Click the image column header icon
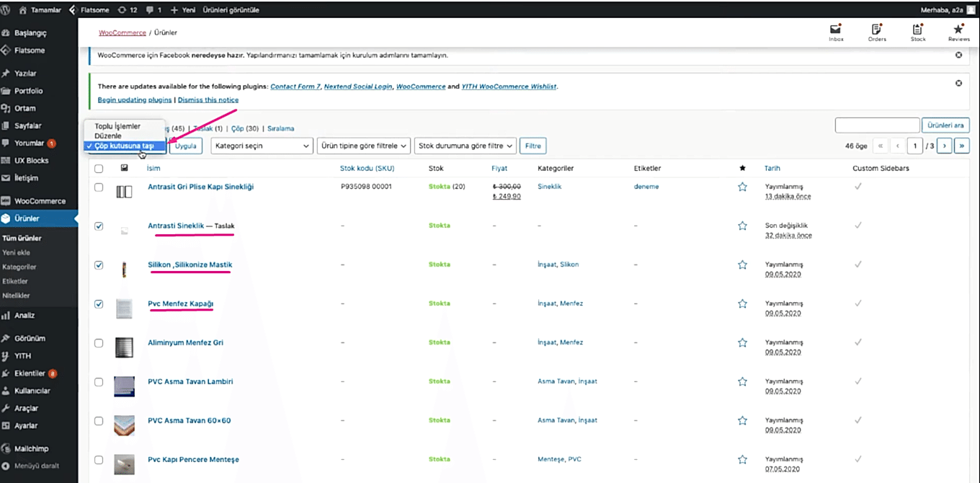 click(x=124, y=168)
